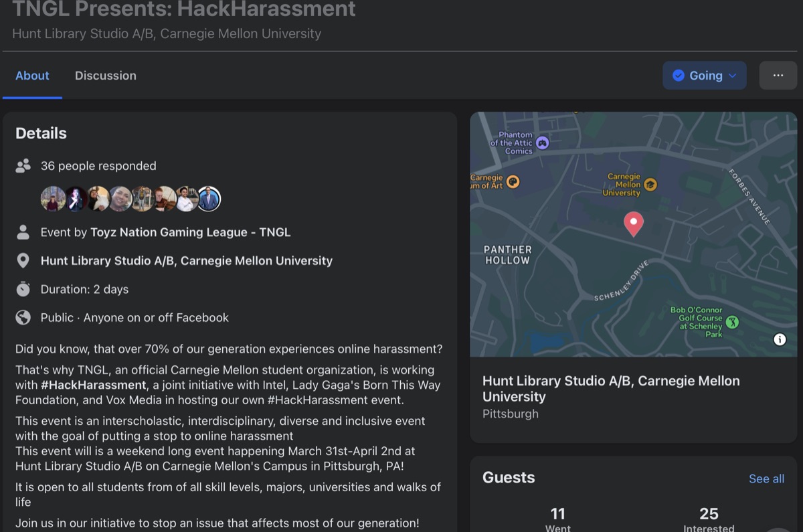Open the Going response dropdown
Image resolution: width=803 pixels, height=532 pixels.
pyautogui.click(x=705, y=76)
